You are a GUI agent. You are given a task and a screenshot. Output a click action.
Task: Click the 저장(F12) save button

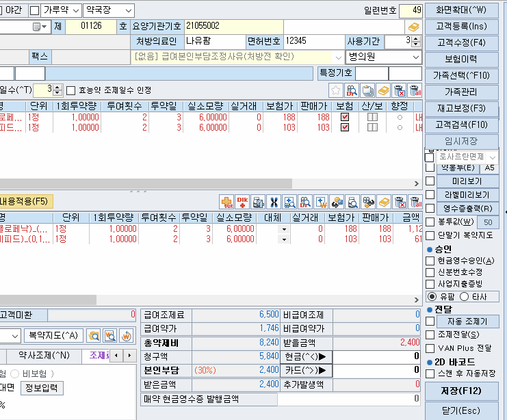[x=461, y=391]
